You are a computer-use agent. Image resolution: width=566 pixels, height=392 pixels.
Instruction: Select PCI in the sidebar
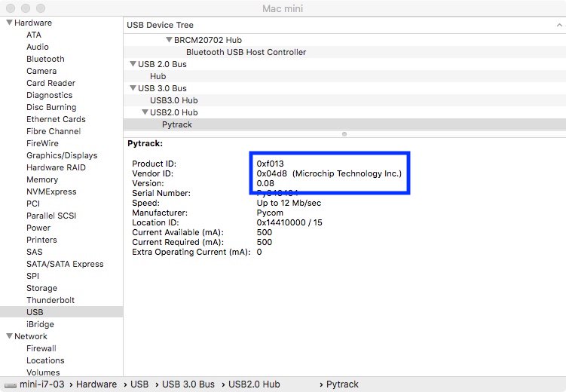coord(33,204)
